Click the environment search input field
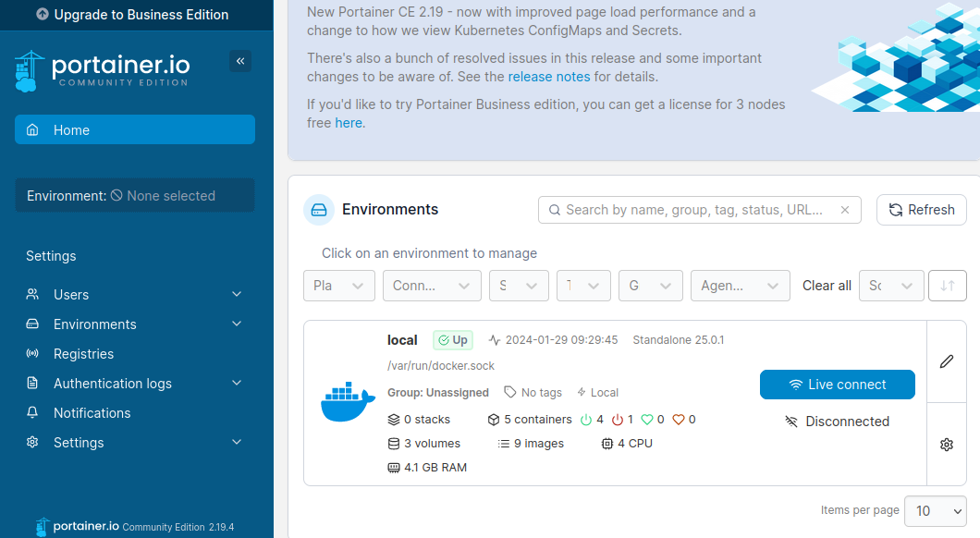Viewport: 980px width, 538px height. pos(699,210)
